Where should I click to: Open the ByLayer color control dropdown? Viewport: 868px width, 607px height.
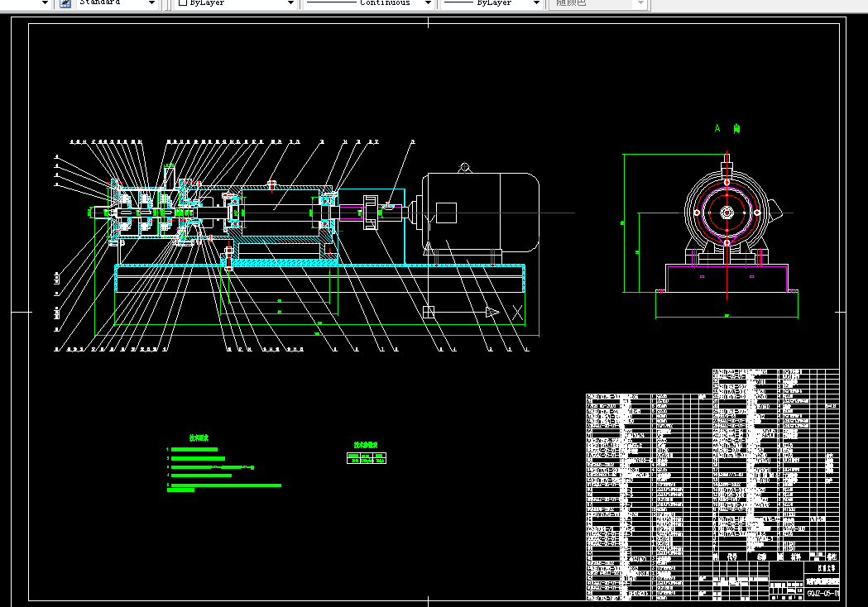(237, 3)
